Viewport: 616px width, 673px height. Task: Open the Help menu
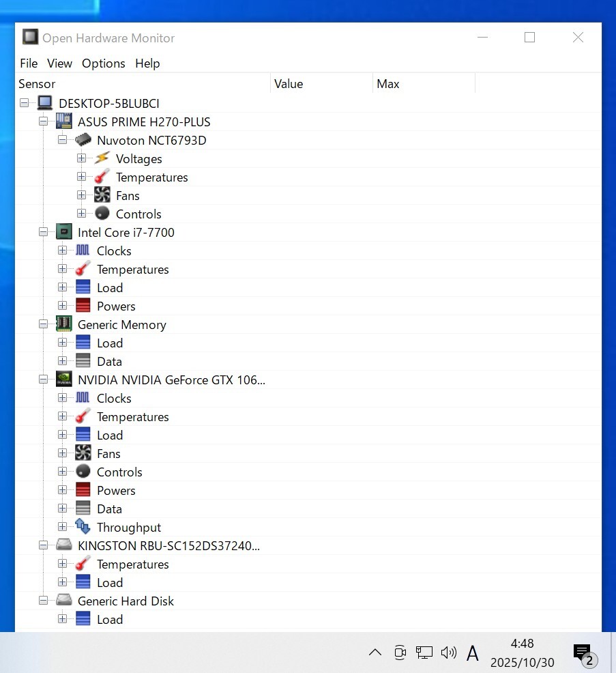(x=147, y=63)
